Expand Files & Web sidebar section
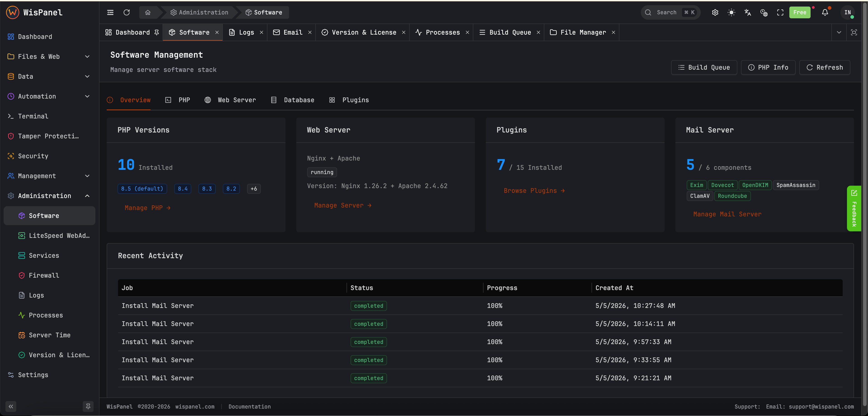The width and height of the screenshot is (868, 416). [49, 56]
